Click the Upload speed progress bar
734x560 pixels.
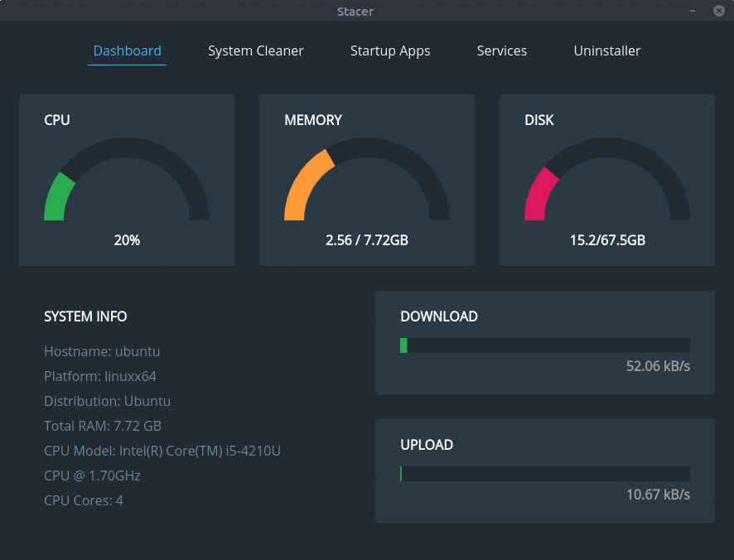click(x=544, y=474)
